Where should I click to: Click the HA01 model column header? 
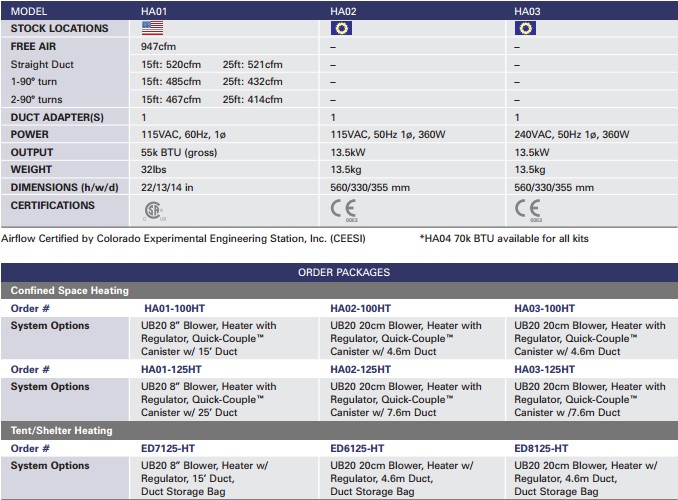(x=154, y=11)
